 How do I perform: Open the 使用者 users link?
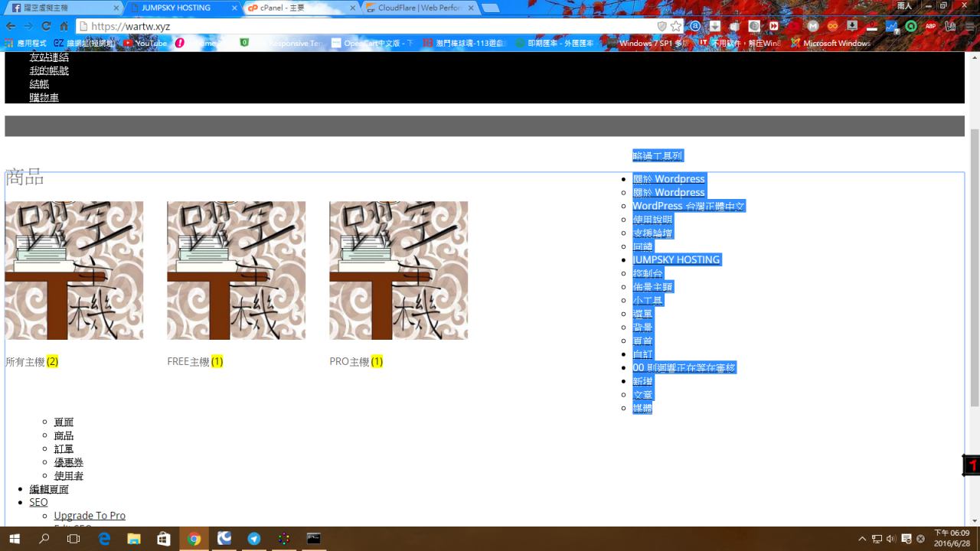click(69, 476)
